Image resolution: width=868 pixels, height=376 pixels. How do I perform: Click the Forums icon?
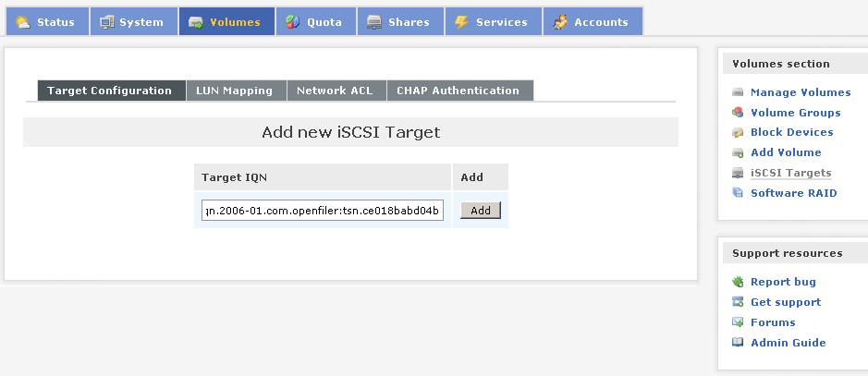point(738,322)
